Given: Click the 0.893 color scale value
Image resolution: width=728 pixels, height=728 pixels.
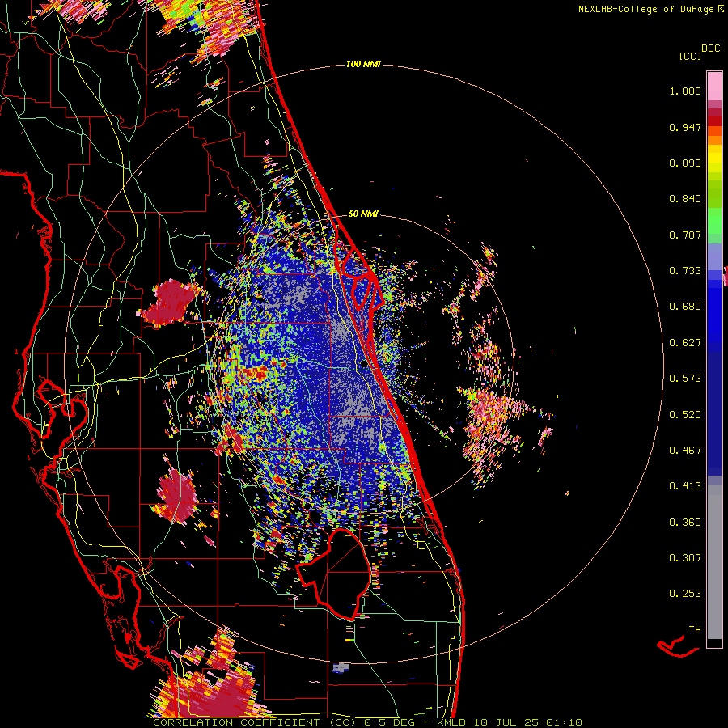Looking at the screenshot, I should point(685,163).
